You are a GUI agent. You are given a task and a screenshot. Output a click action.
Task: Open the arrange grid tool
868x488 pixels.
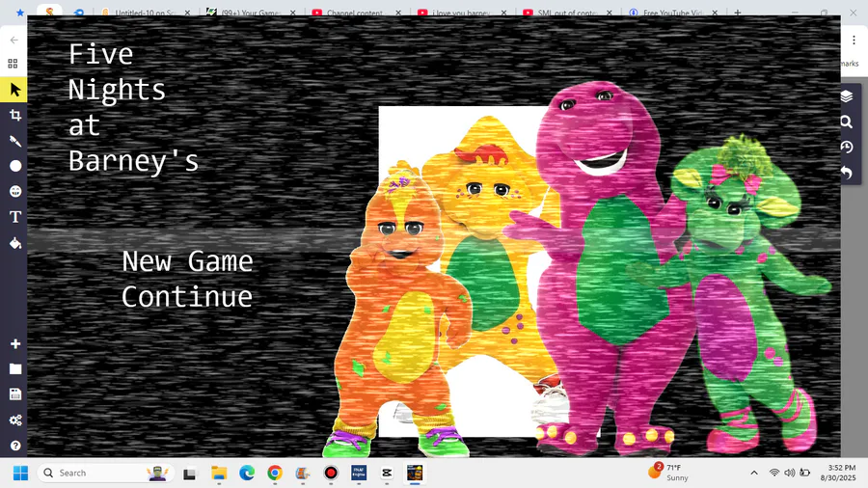(13, 64)
